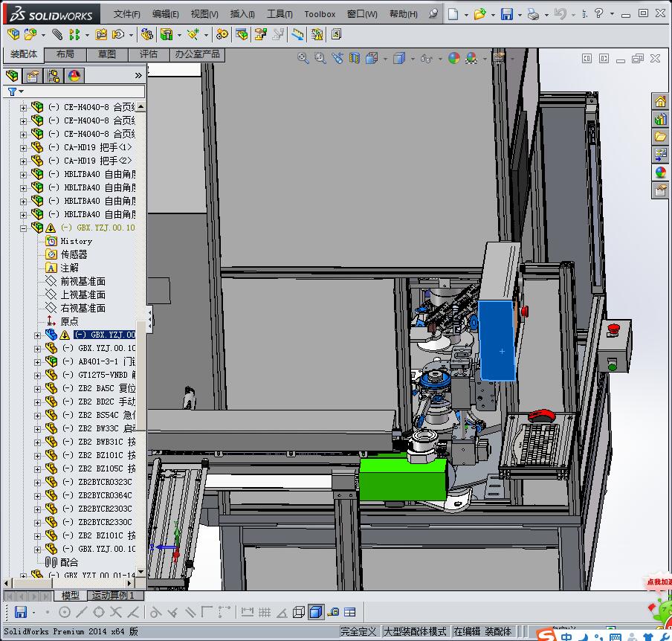The height and width of the screenshot is (641, 672).
Task: Expand the AB401-3-1 component node
Action: [38, 361]
